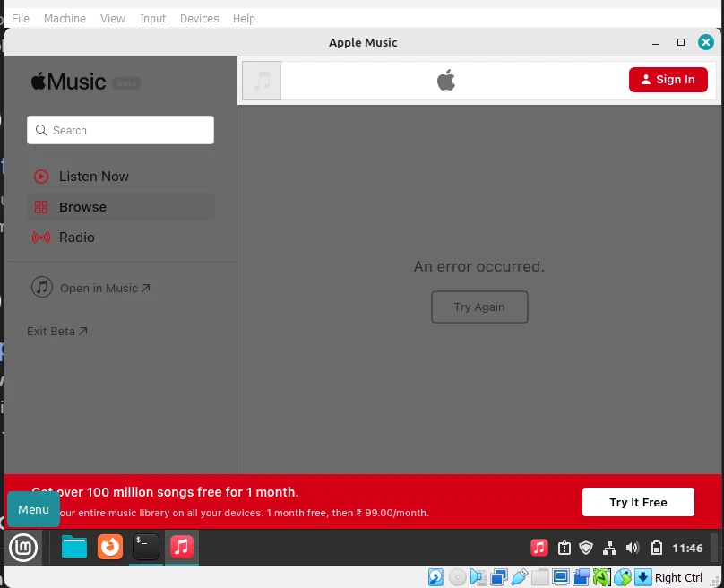The height and width of the screenshot is (588, 724).
Task: Click the Beta badge beside Music logo
Action: [x=126, y=83]
